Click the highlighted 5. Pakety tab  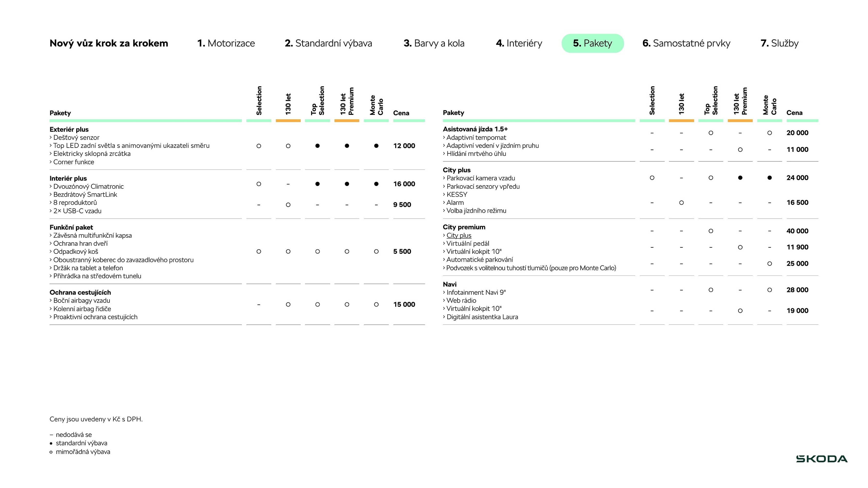[592, 43]
